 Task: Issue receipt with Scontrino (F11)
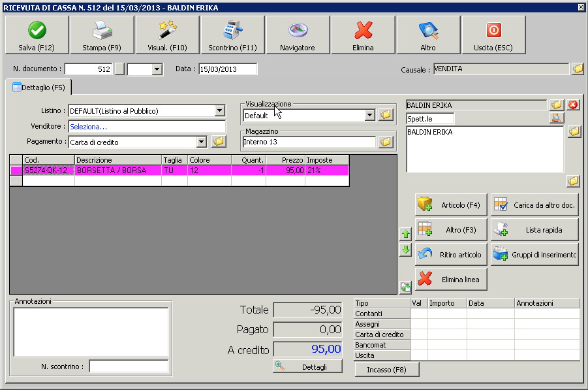coord(232,35)
